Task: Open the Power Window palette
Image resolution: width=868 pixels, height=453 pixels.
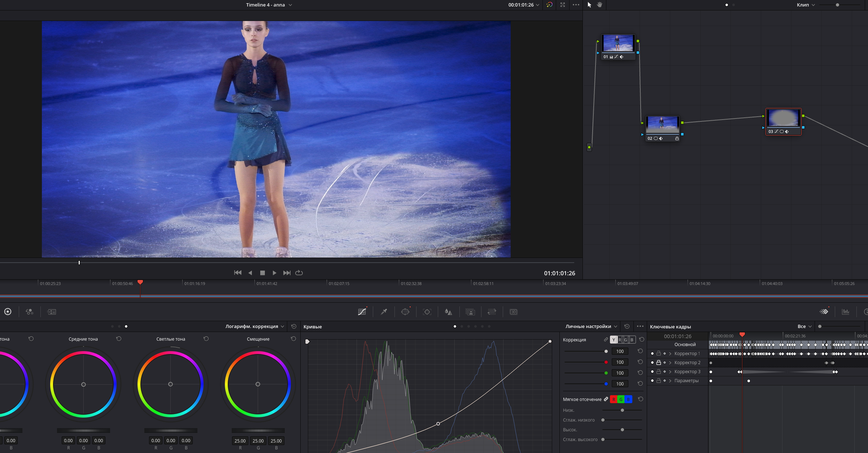Action: click(x=405, y=312)
